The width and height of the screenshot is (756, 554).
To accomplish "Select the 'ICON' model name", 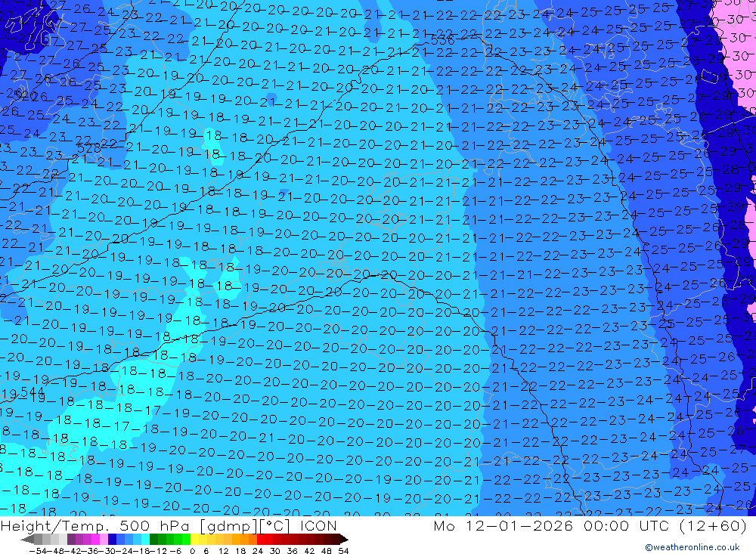I will click(318, 525).
